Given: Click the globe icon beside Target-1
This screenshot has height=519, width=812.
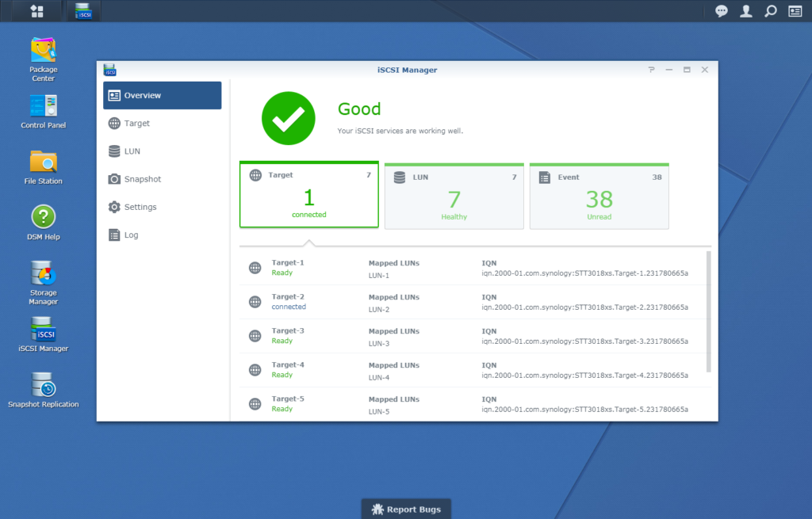Looking at the screenshot, I should point(255,268).
